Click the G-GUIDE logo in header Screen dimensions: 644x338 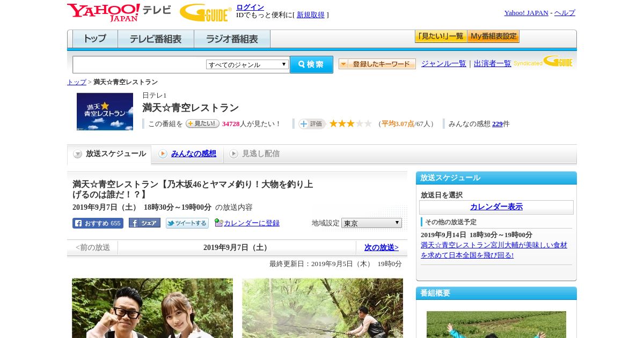206,12
